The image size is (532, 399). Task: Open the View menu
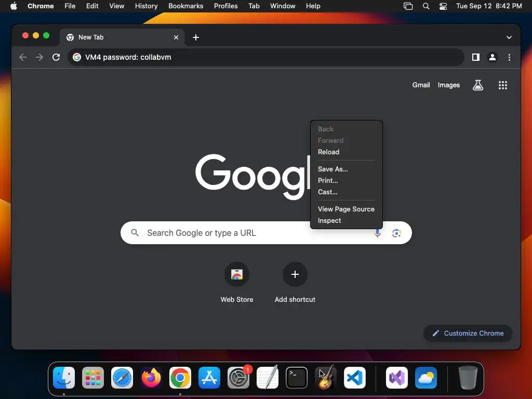pos(116,6)
